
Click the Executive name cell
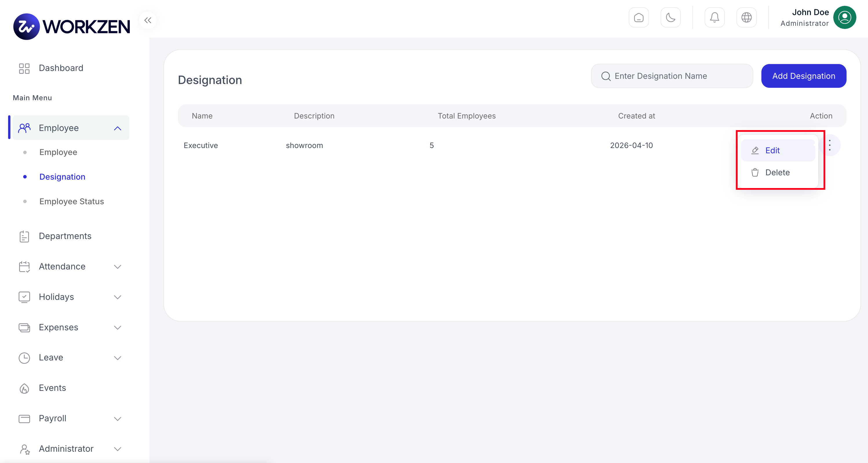pyautogui.click(x=201, y=145)
